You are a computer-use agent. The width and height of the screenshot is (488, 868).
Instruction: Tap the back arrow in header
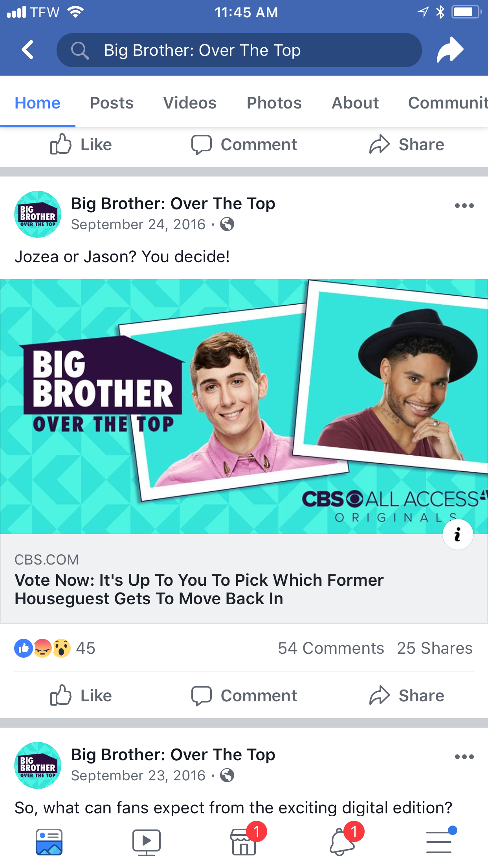(x=28, y=50)
